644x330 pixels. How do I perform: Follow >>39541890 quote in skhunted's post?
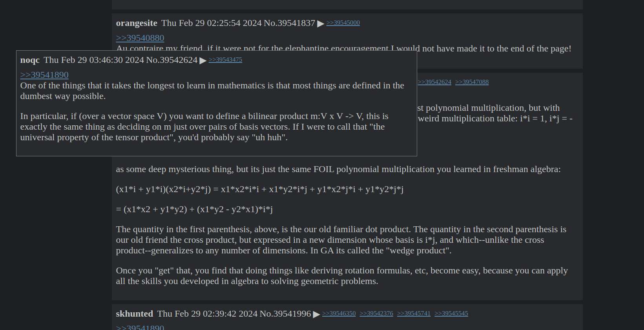click(x=140, y=327)
